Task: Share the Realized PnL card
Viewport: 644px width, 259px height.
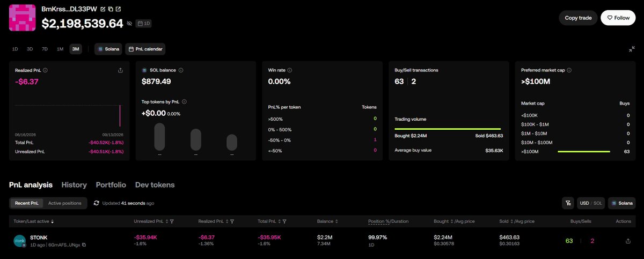Action: (x=120, y=70)
